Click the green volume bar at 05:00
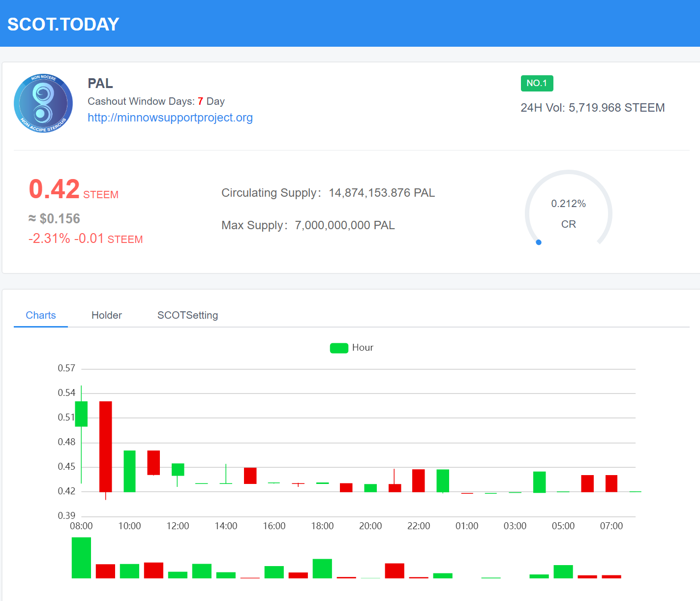The image size is (700, 601). (563, 571)
